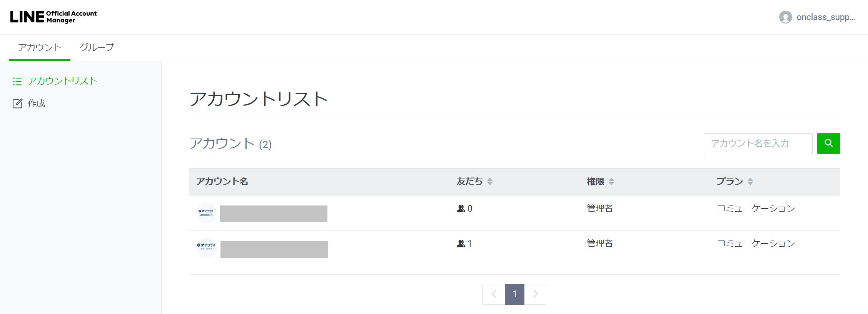The width and height of the screenshot is (868, 314).
Task: Sort the list by プラン column
Action: pos(750,182)
